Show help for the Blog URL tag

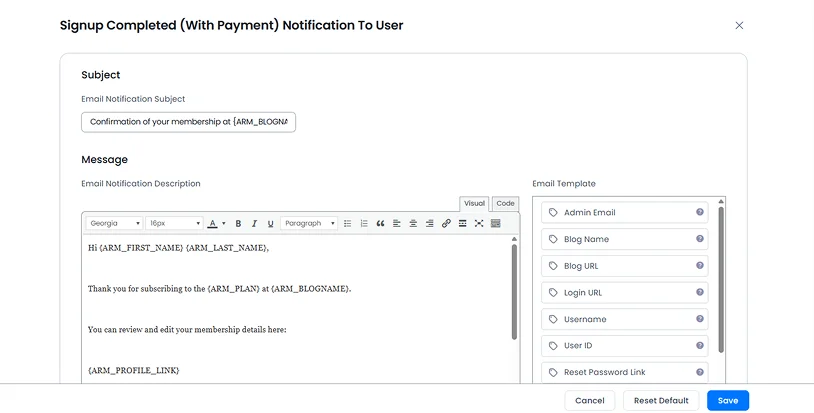coord(700,265)
